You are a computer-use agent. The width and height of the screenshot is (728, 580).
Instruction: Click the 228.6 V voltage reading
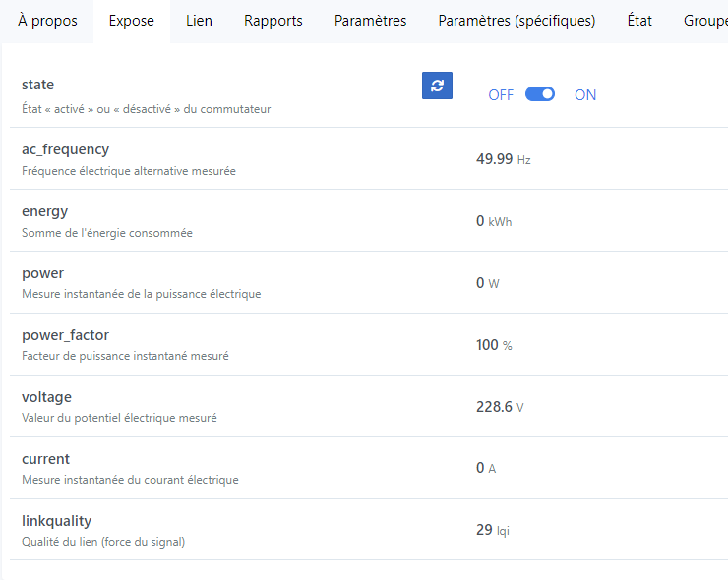click(499, 407)
